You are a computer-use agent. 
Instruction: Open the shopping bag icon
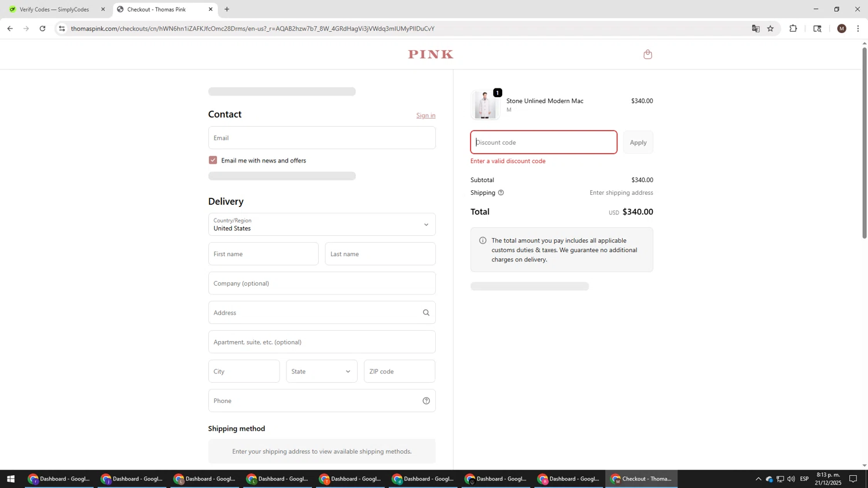click(x=648, y=54)
